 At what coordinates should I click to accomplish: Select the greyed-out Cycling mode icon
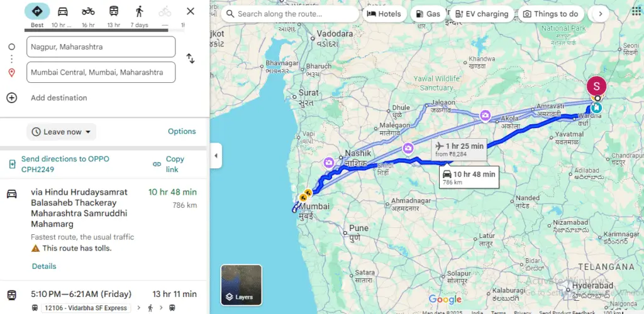pyautogui.click(x=165, y=11)
